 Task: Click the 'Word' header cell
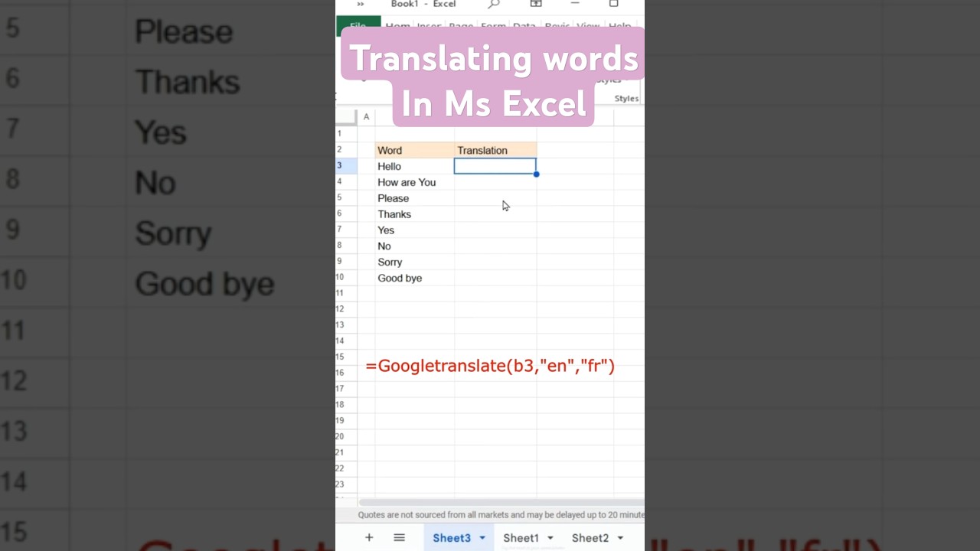(414, 150)
